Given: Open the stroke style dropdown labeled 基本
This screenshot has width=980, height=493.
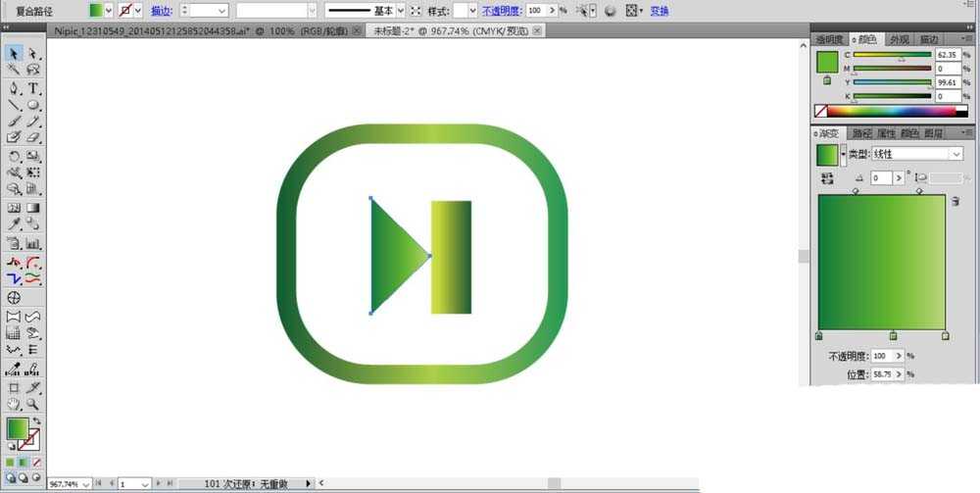Looking at the screenshot, I should point(400,10).
